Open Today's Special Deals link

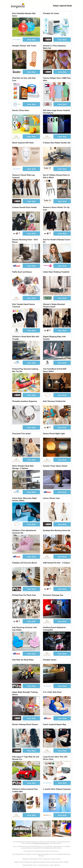(x=62, y=6)
